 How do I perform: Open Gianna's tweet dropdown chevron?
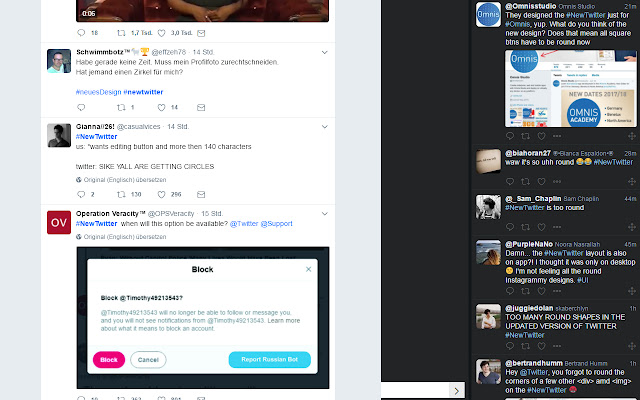(x=324, y=127)
